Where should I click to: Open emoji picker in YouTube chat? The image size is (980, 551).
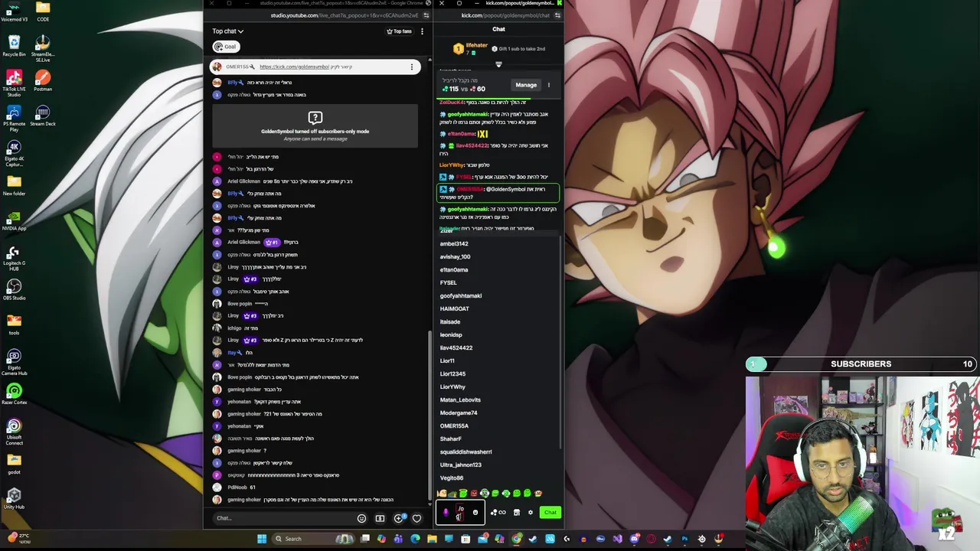click(361, 518)
